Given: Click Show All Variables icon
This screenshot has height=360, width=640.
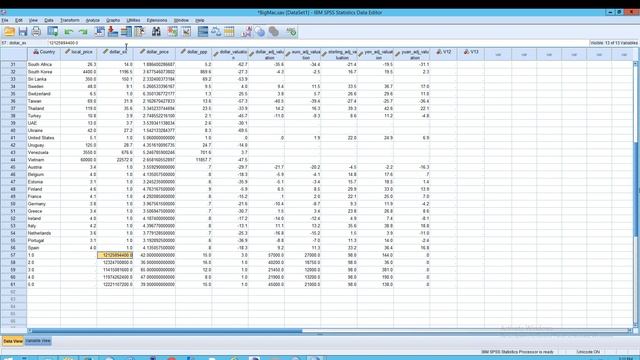Looking at the screenshot, I should point(273,31).
